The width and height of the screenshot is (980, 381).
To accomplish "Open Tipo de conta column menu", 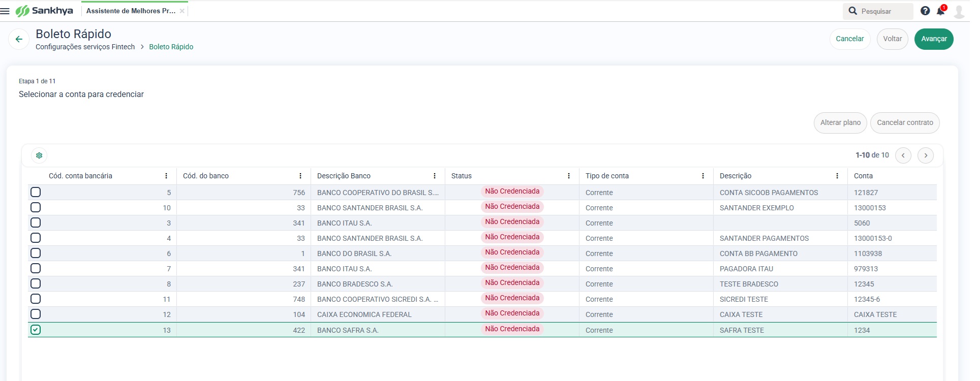I will click(x=703, y=176).
